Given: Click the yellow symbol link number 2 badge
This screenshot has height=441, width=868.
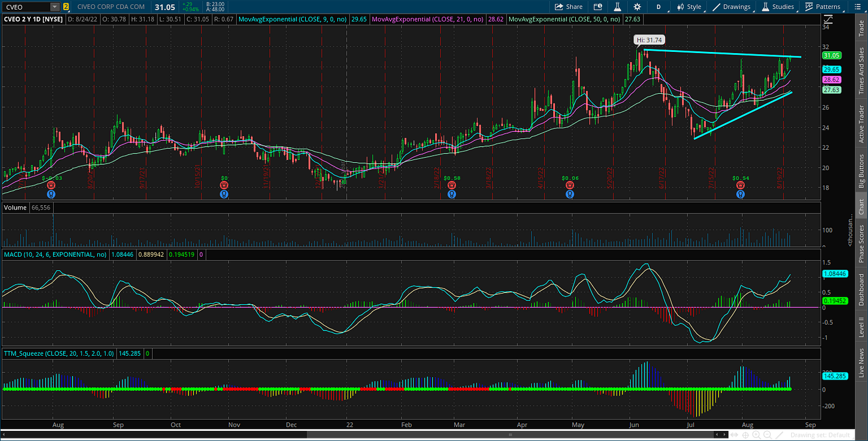Looking at the screenshot, I should point(66,7).
